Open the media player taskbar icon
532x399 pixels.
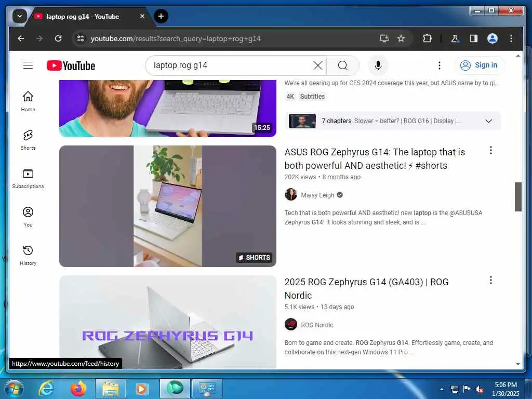pyautogui.click(x=141, y=389)
